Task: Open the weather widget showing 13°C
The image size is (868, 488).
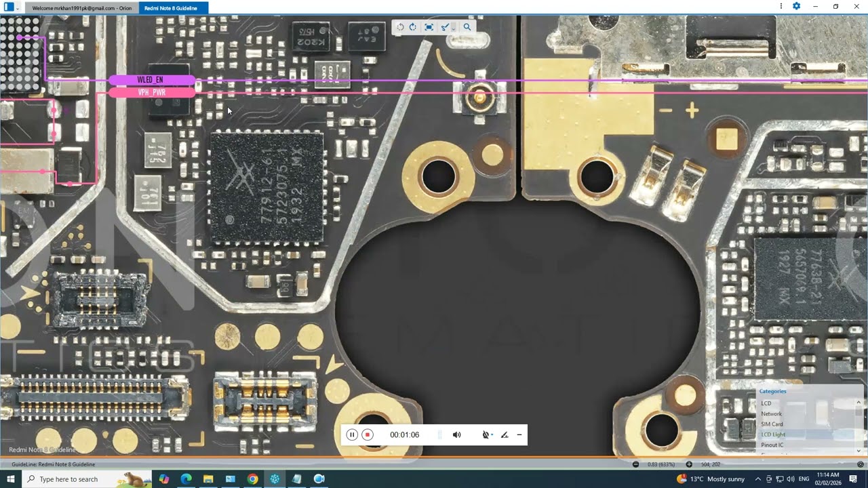Action: [x=711, y=479]
